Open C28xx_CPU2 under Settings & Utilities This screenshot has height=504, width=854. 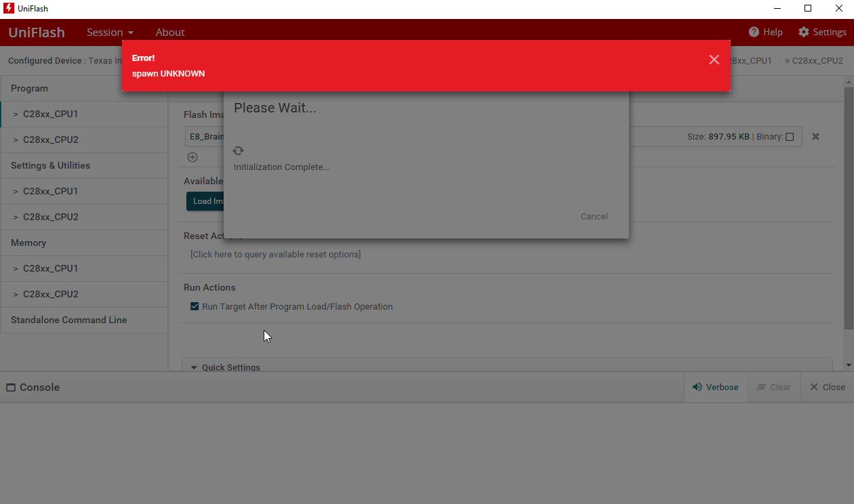[x=84, y=217]
